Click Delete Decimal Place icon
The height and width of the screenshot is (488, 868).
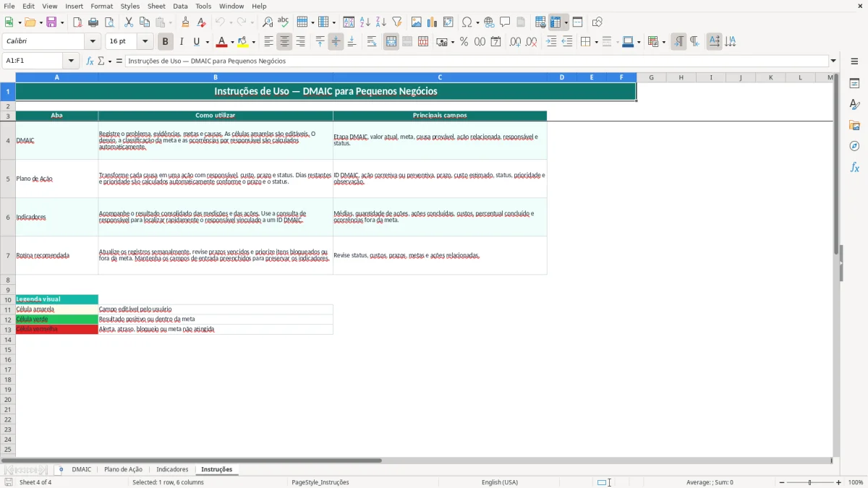[x=532, y=42]
